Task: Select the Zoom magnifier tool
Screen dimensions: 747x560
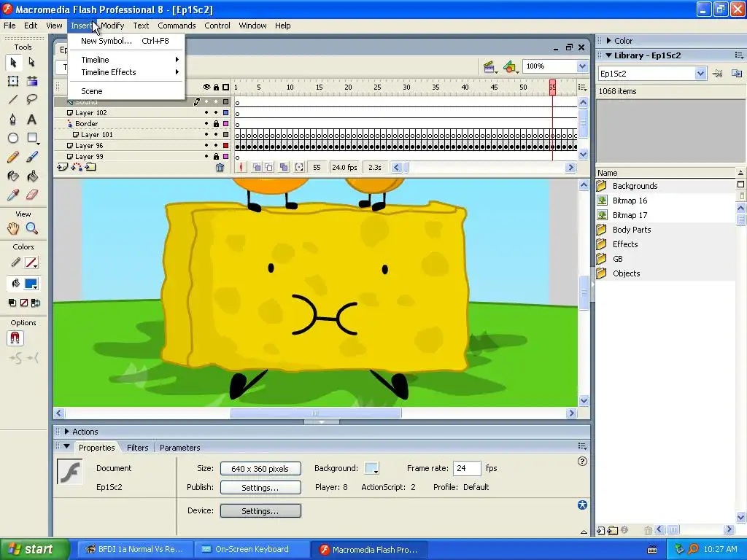Action: pyautogui.click(x=32, y=228)
